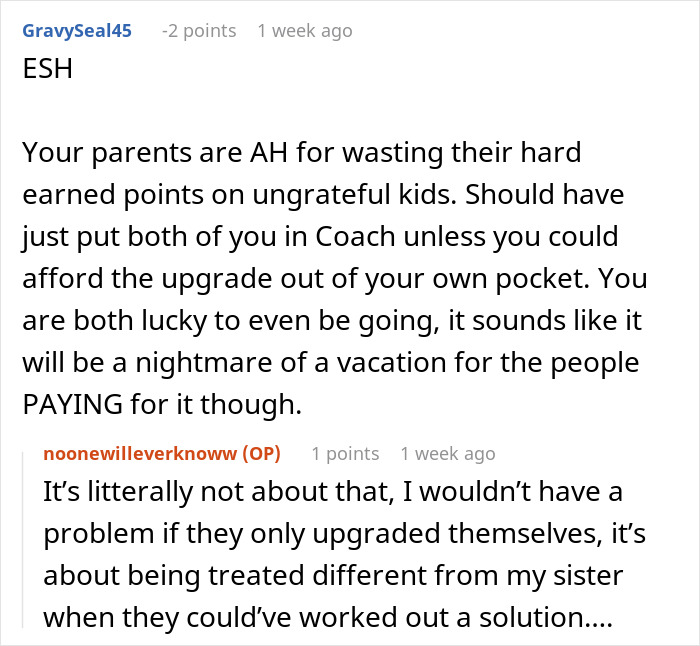The height and width of the screenshot is (646, 700).
Task: Click the reply line starting 'It's litterally'
Action: click(340, 493)
